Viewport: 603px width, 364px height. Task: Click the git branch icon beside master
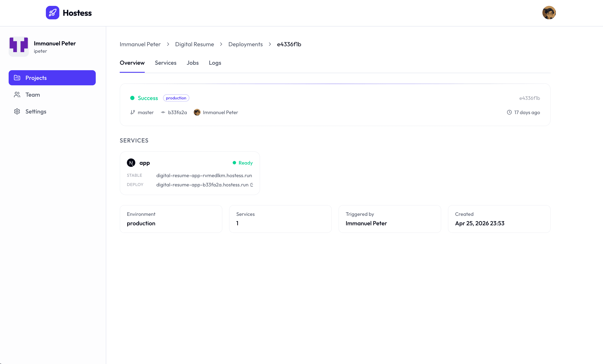(x=133, y=112)
